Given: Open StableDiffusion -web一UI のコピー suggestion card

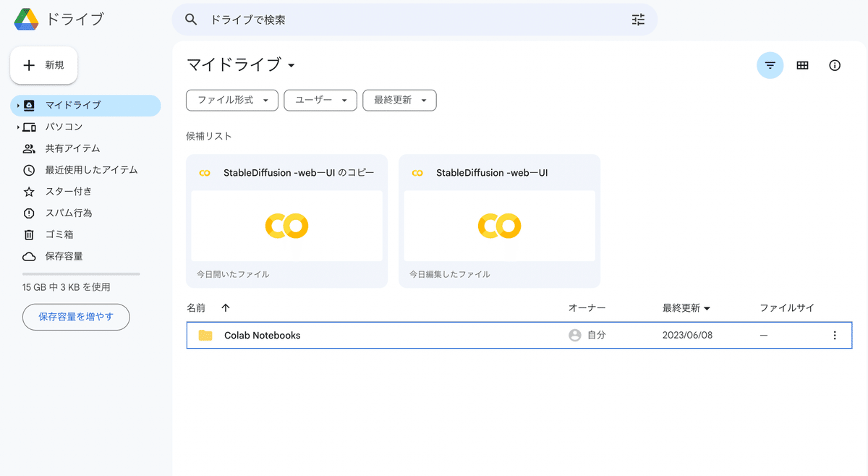Looking at the screenshot, I should click(x=286, y=221).
